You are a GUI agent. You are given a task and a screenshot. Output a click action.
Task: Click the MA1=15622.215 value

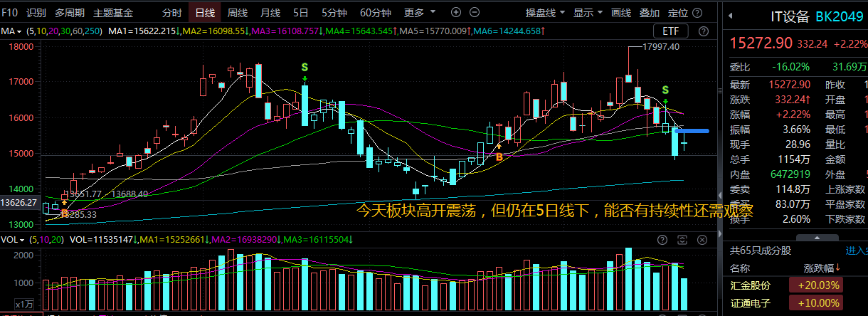[142, 31]
